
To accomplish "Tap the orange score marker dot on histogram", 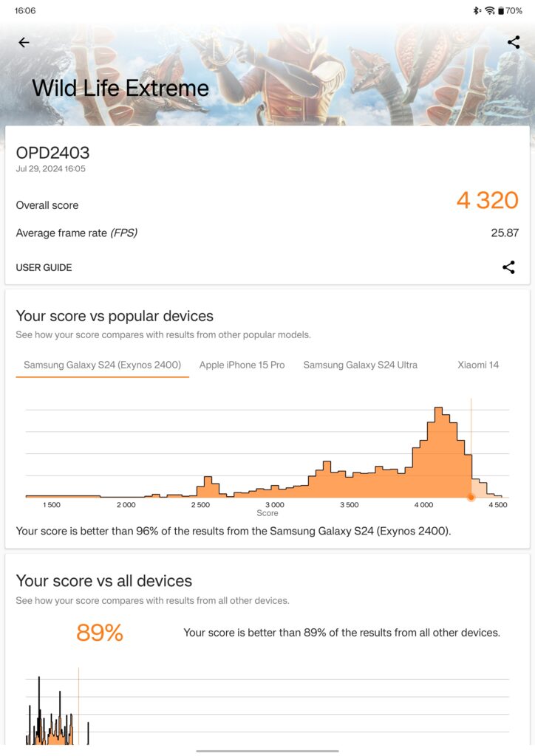I will (471, 497).
